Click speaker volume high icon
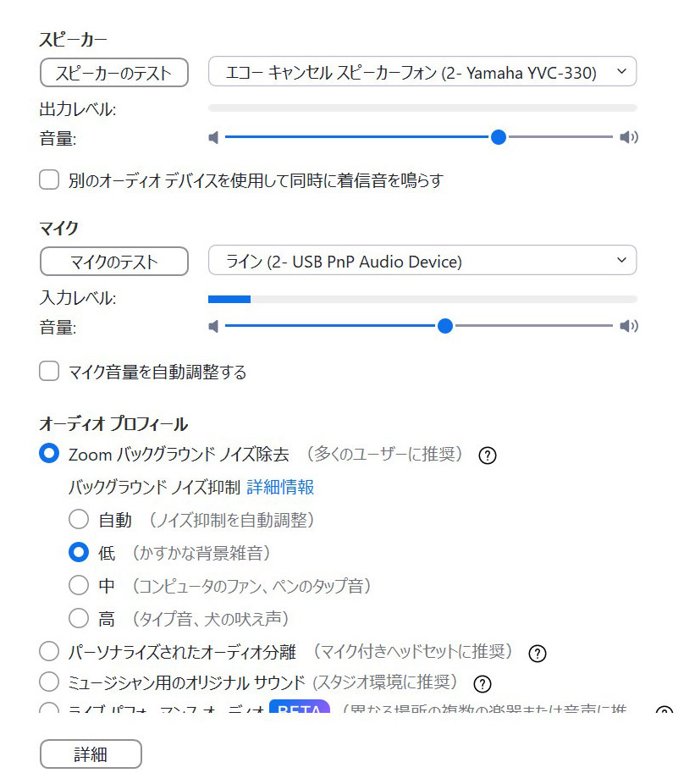Screen dimensions: 684x784 click(628, 137)
